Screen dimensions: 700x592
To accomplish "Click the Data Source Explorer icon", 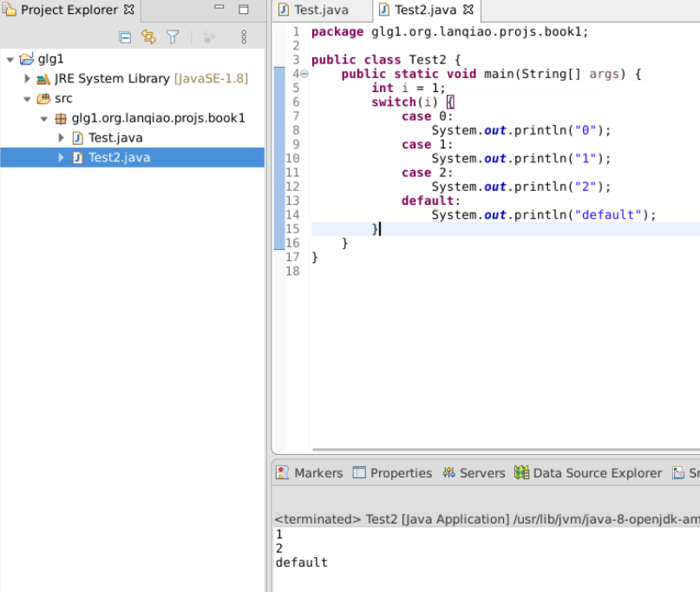I will click(521, 472).
